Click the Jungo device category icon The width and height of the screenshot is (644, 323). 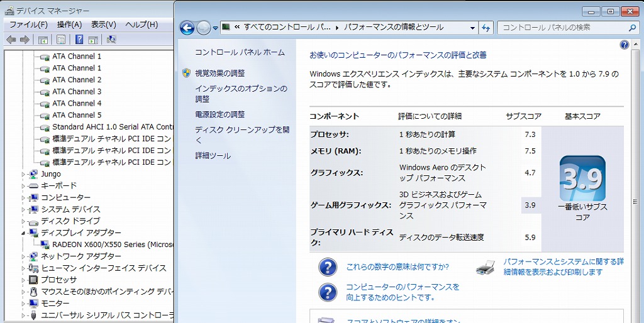click(x=34, y=174)
